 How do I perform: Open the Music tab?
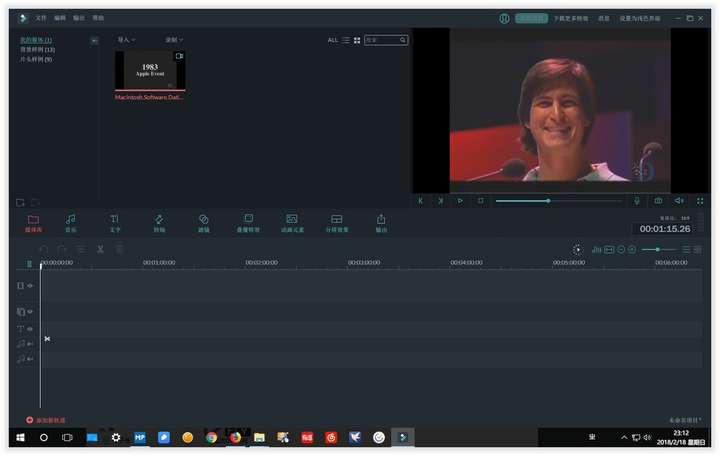70,223
